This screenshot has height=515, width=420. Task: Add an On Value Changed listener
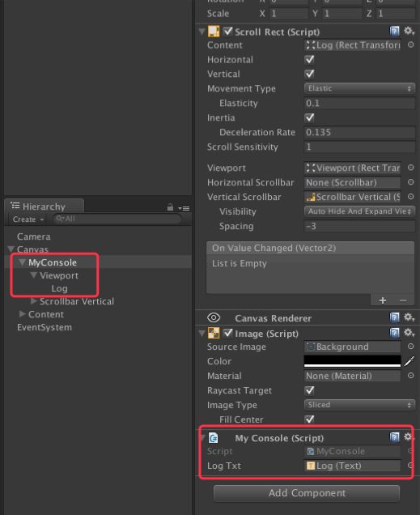tap(382, 300)
